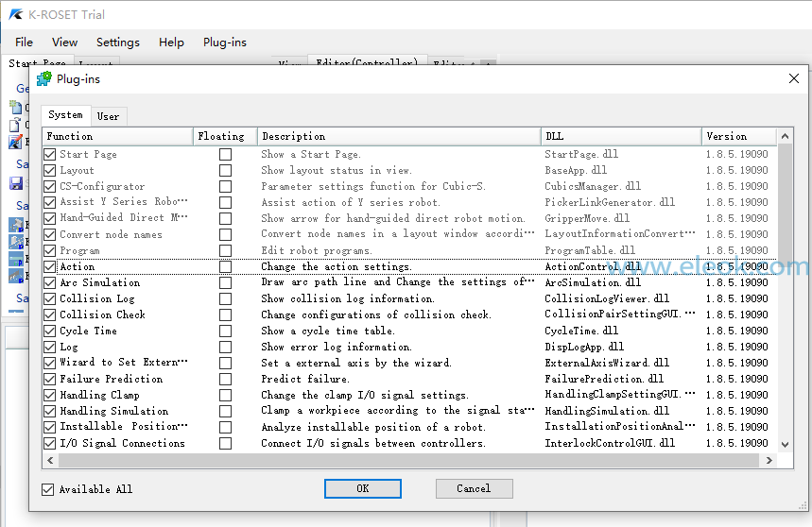This screenshot has height=527, width=812.
Task: Click the list scroll down arrow
Action: tap(786, 444)
